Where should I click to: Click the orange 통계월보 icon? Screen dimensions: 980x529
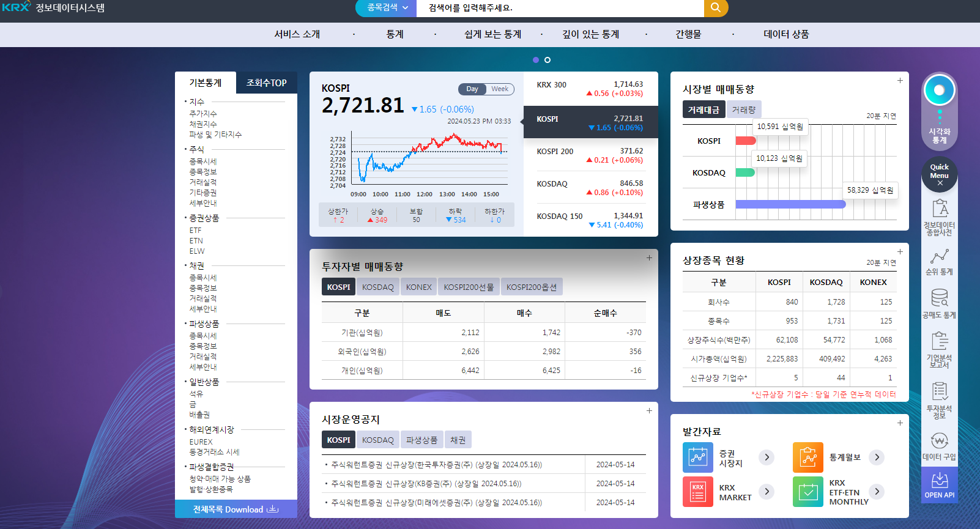(808, 457)
